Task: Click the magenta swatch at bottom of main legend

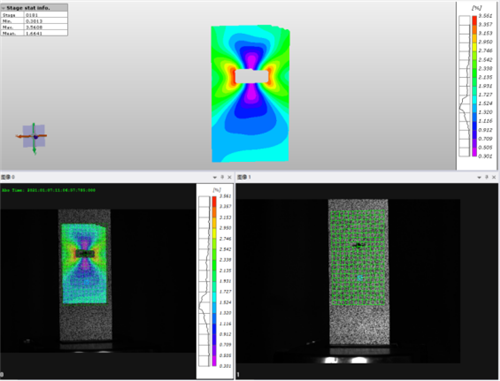Action: click(x=474, y=152)
